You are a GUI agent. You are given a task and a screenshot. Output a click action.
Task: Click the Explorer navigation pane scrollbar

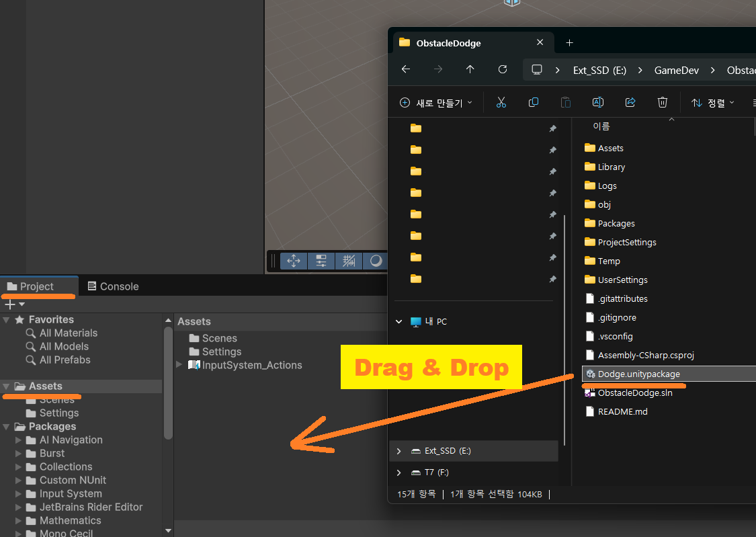(564, 330)
